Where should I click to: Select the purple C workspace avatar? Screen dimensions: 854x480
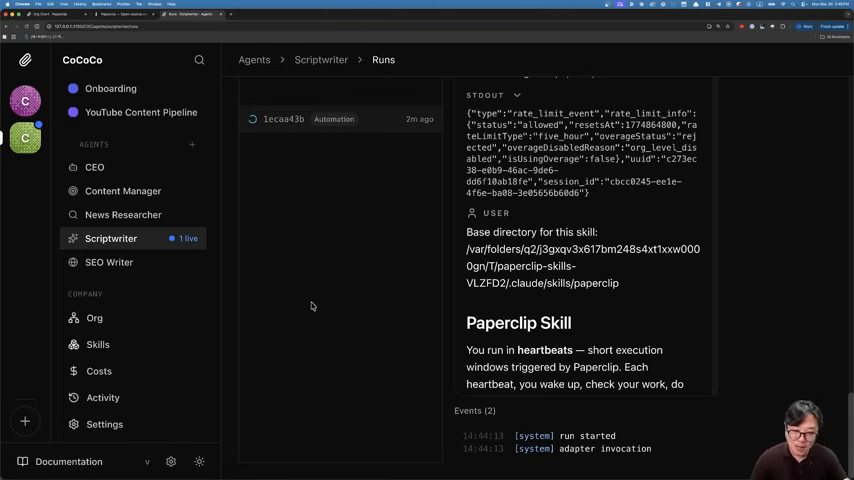tap(25, 100)
